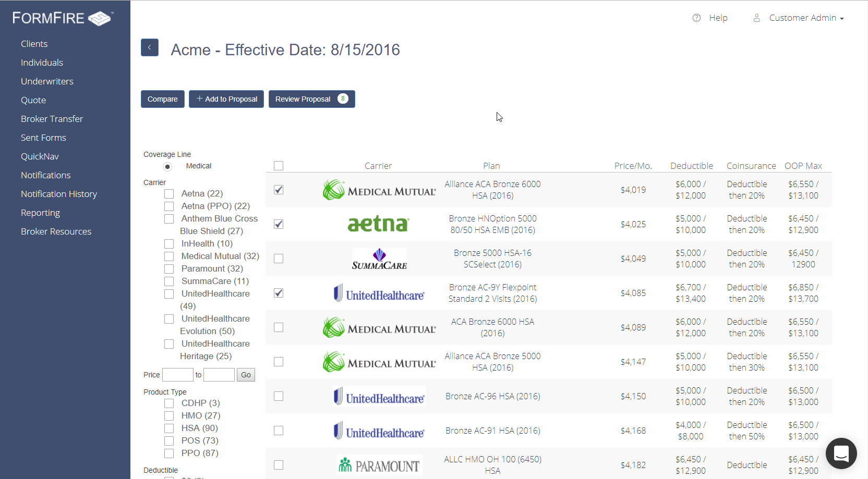
Task: Check the ACA Bronze 6000 HSA plan
Action: click(x=279, y=327)
